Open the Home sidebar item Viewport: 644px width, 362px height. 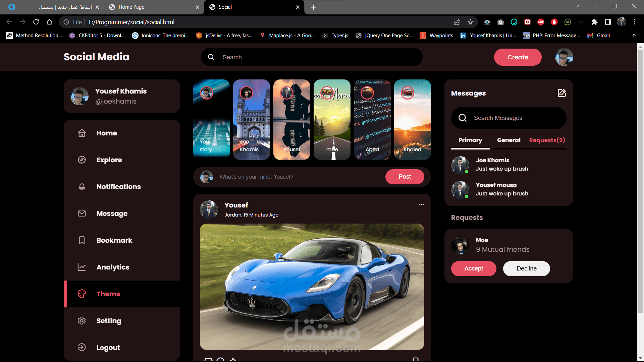pyautogui.click(x=106, y=133)
